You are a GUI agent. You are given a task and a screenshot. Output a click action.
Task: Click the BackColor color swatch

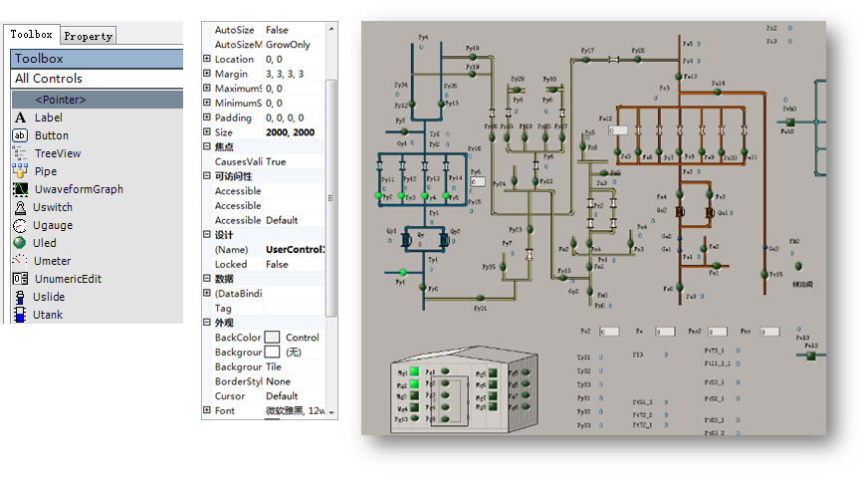tap(272, 338)
